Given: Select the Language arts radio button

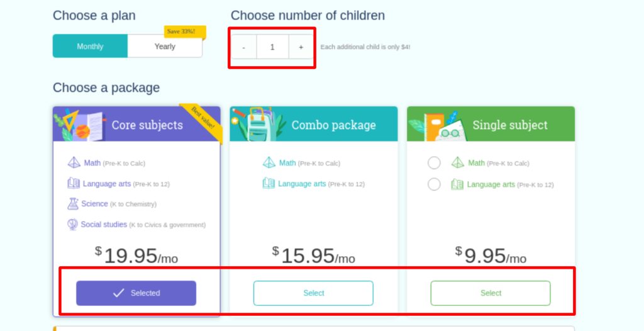Looking at the screenshot, I should pos(434,184).
